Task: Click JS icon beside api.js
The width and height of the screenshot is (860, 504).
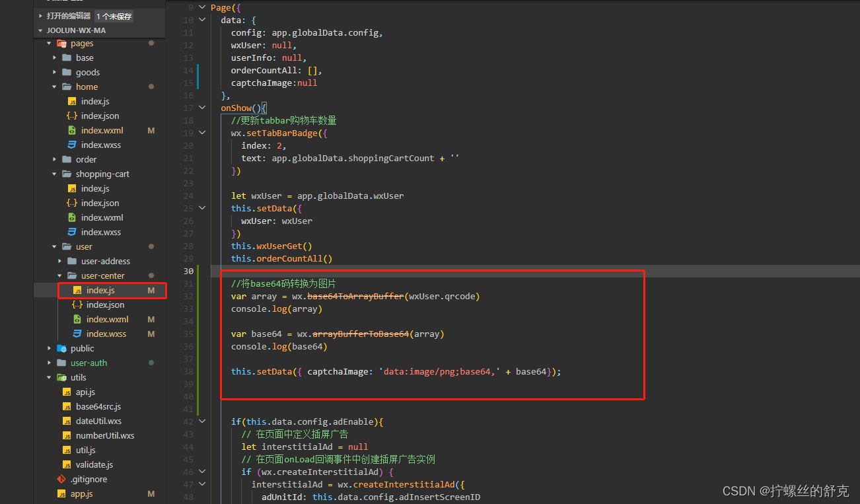Action: (67, 392)
